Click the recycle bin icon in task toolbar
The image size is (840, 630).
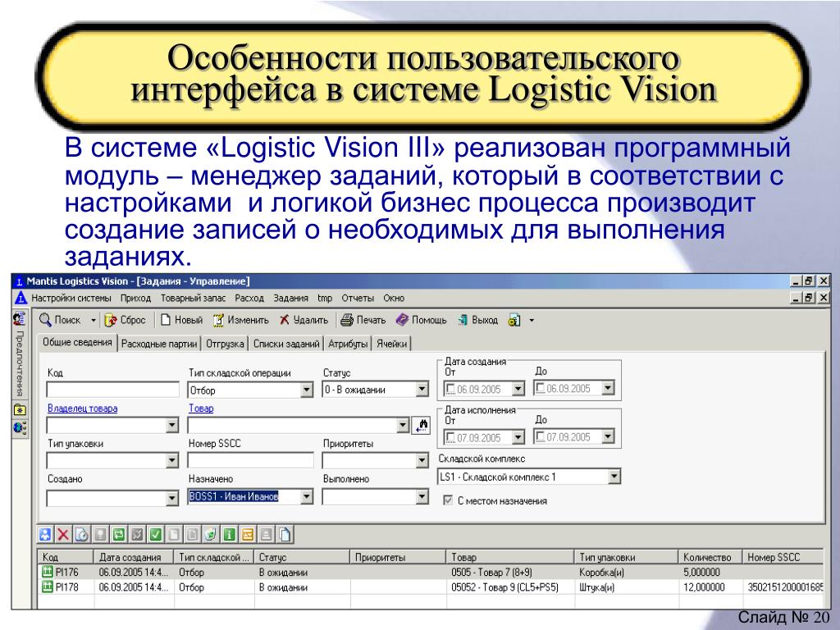click(x=211, y=534)
